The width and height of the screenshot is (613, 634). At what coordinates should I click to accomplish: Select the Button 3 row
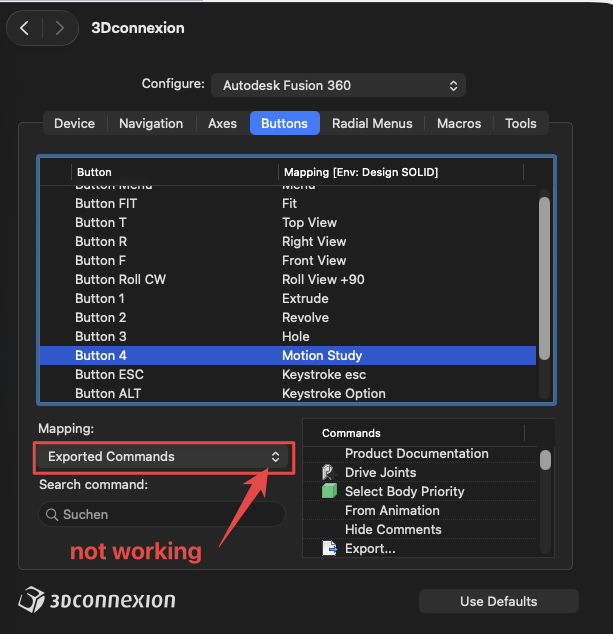click(288, 336)
